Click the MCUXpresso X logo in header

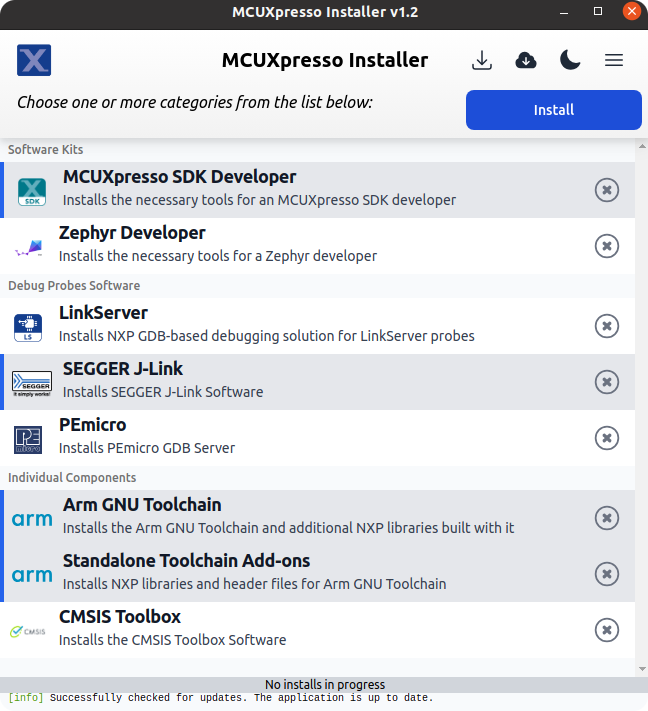click(34, 60)
